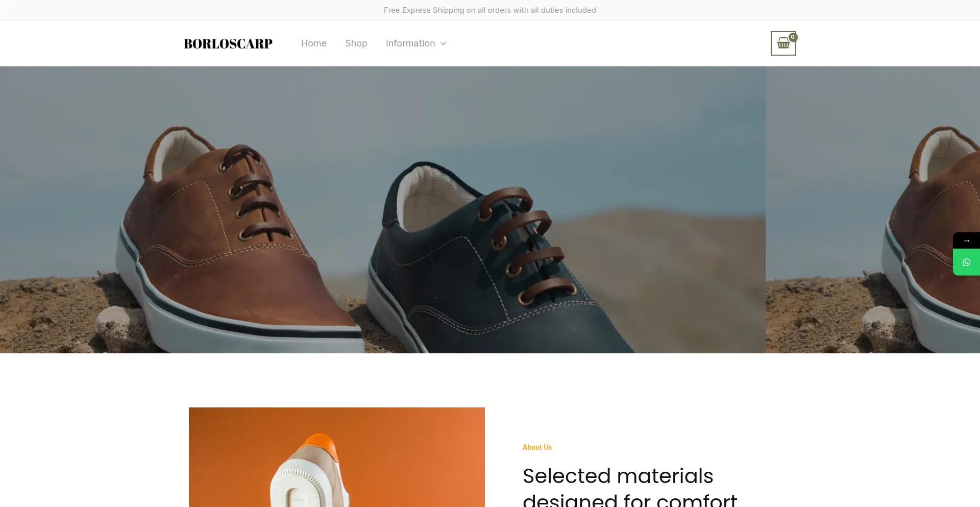Viewport: 980px width, 507px height.
Task: Click the BORLOSCARP logo
Action: coord(228,43)
